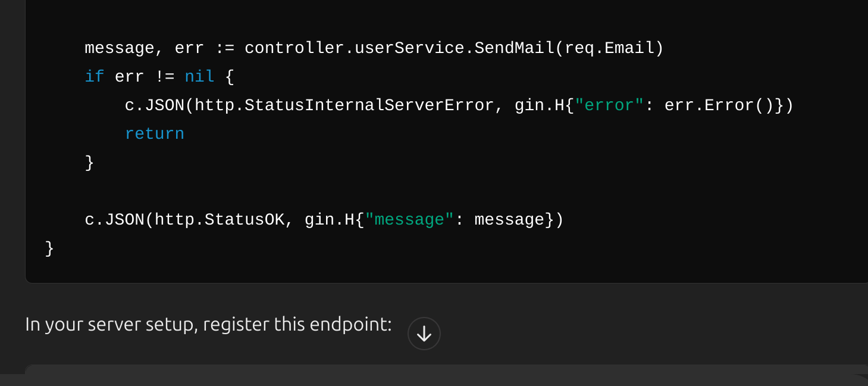The height and width of the screenshot is (386, 868).
Task: Click gin.H on the error response line
Action: tap(539, 105)
